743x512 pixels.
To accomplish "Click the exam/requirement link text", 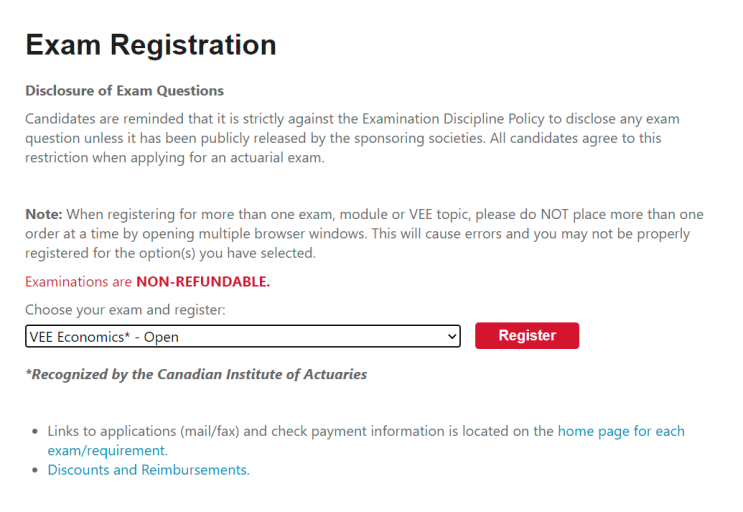I will click(x=106, y=450).
